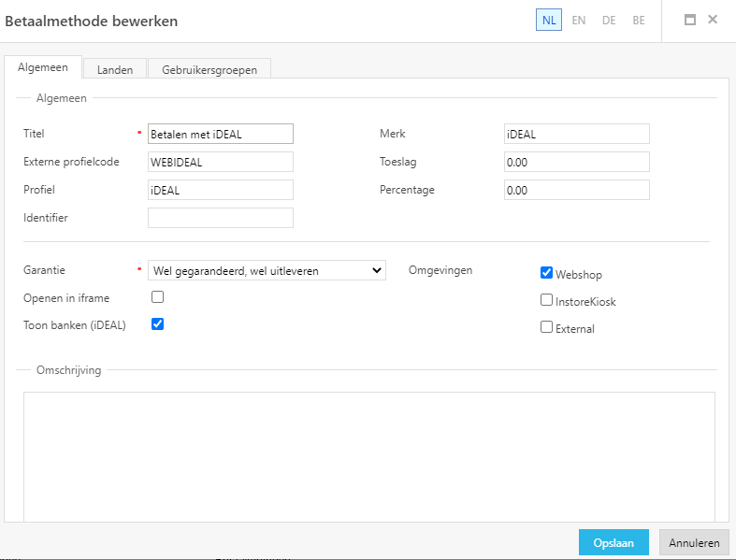Screen dimensions: 736x560
Task: Click the Annuleren button
Action: (694, 542)
